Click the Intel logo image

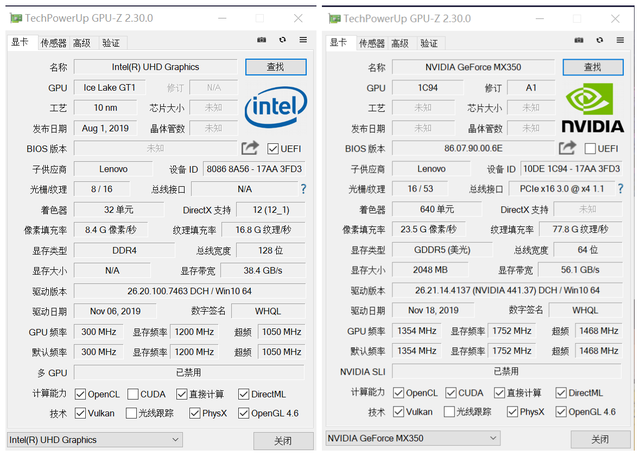pos(276,107)
